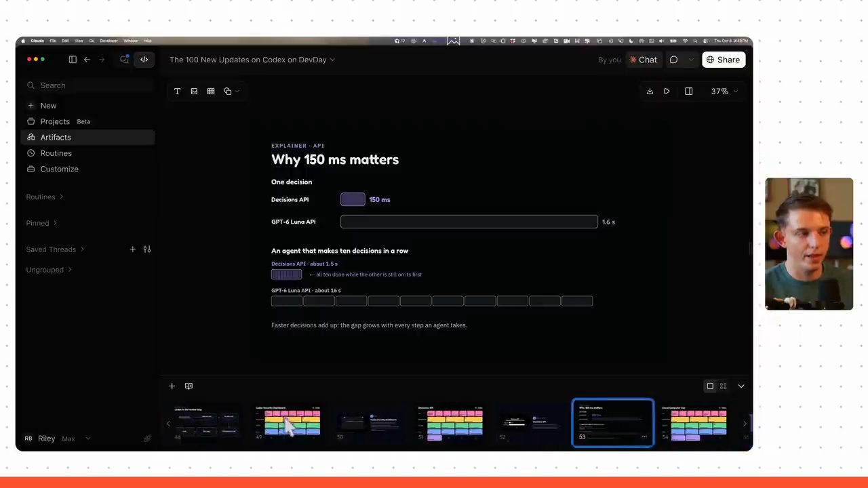Collapse the slide filmstrip panel
The width and height of the screenshot is (868, 488).
pyautogui.click(x=741, y=386)
